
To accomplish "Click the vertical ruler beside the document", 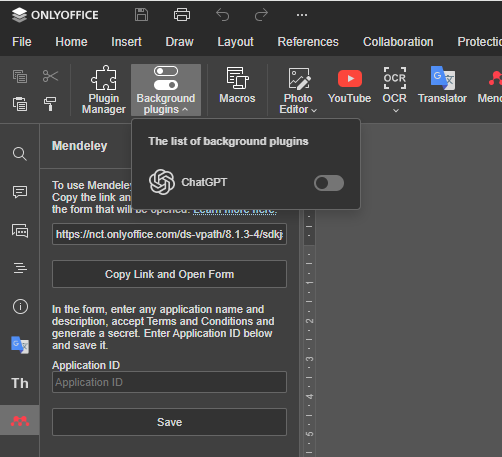I will [309, 333].
